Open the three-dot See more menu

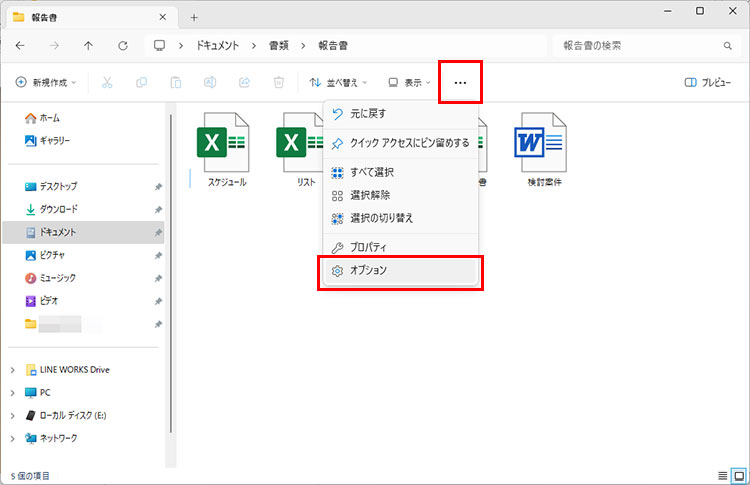(x=460, y=83)
